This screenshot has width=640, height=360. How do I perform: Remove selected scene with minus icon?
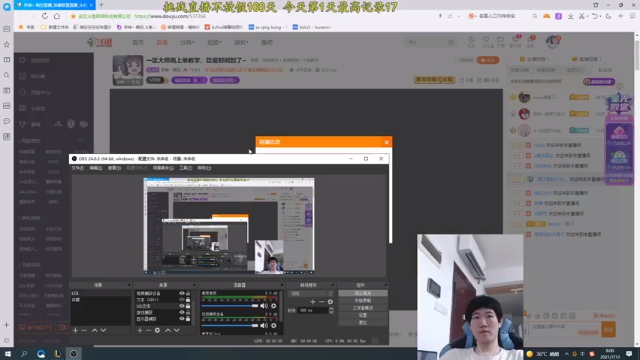(84, 330)
